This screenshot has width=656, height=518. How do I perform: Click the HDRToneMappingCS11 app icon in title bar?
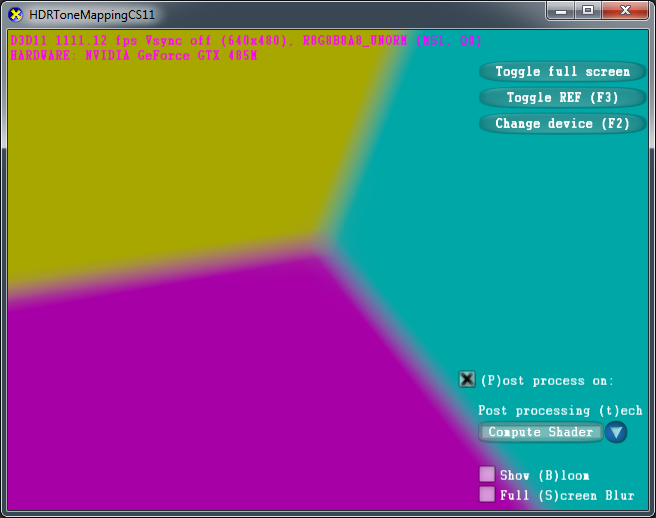(15, 15)
